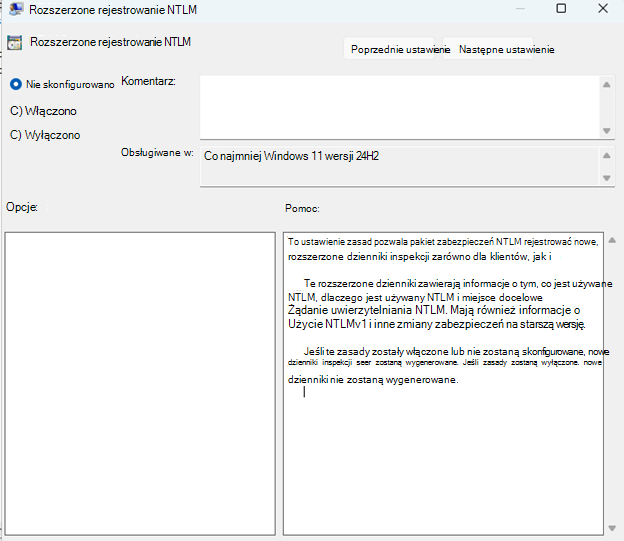Click the 'Użycie NTLMv1' help line

[437, 324]
